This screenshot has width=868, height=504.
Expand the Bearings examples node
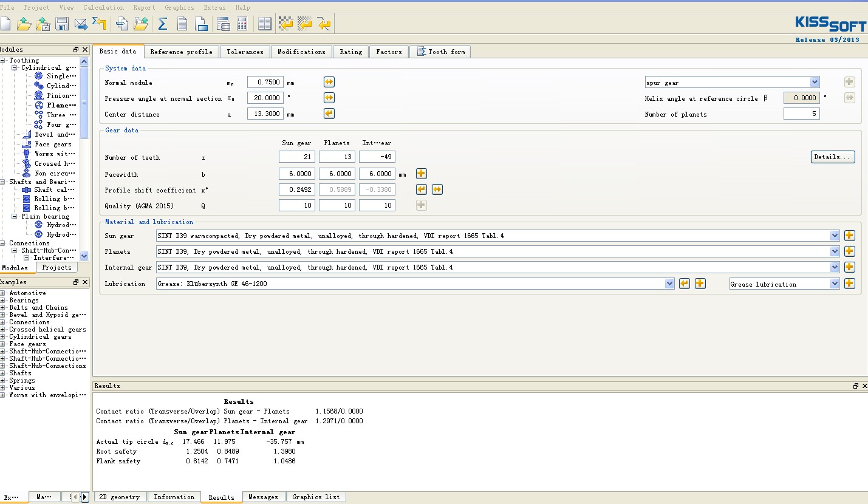coord(2,300)
